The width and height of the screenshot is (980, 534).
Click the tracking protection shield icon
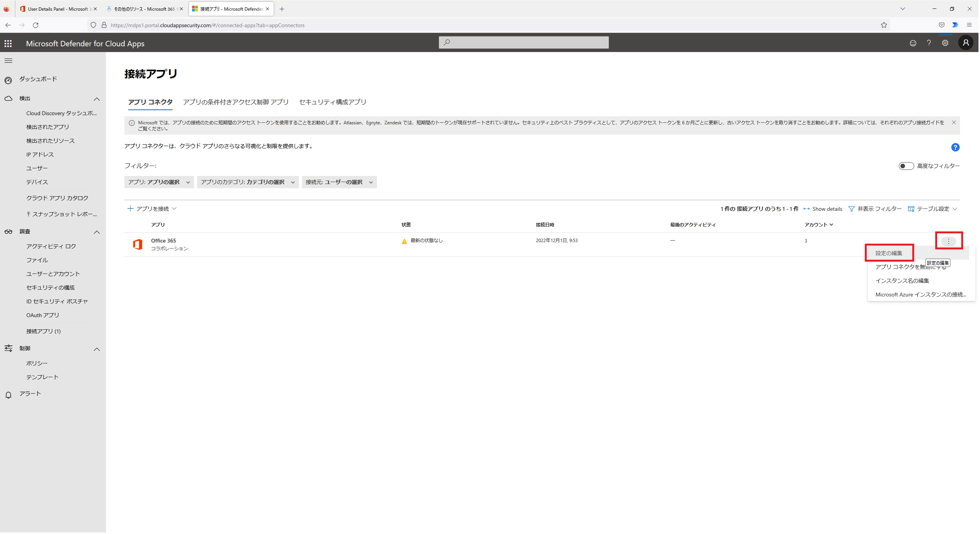coord(93,25)
